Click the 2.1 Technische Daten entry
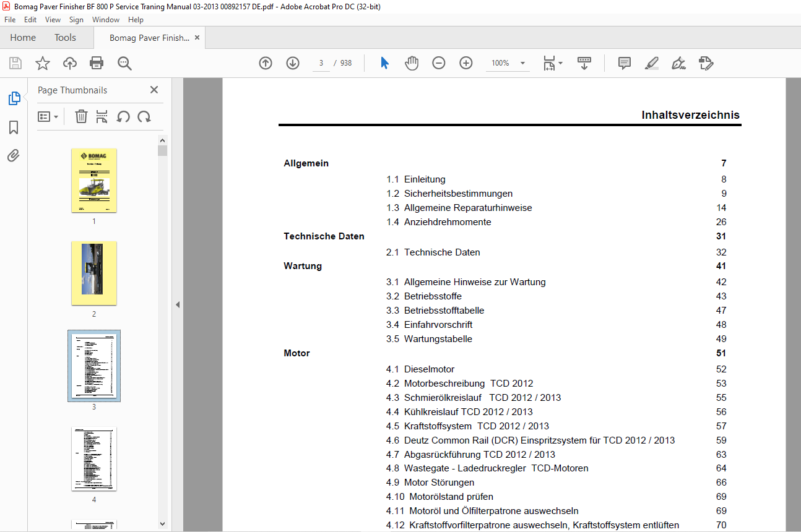801x532 pixels. [433, 252]
